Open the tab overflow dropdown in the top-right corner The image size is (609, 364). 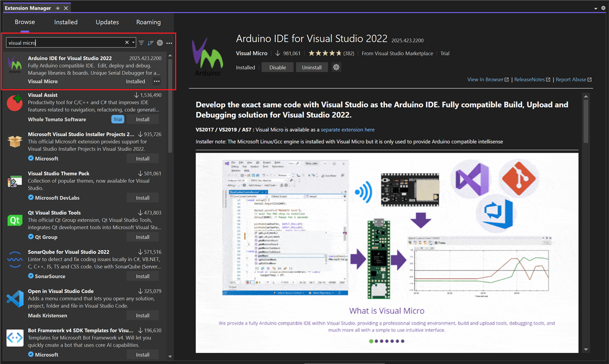596,9
